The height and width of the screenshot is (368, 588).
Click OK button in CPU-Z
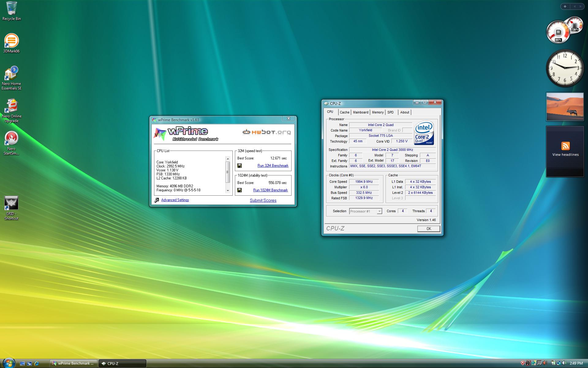(428, 229)
